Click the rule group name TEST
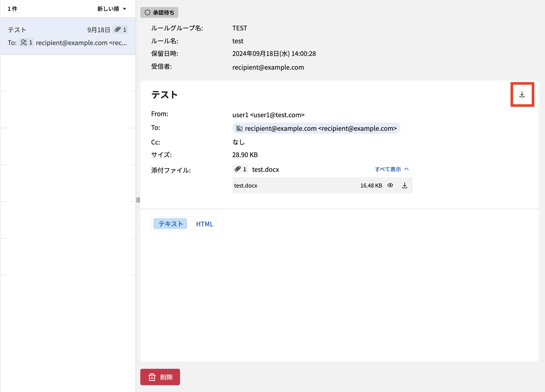Viewport: 545px width, 392px height. (x=239, y=28)
